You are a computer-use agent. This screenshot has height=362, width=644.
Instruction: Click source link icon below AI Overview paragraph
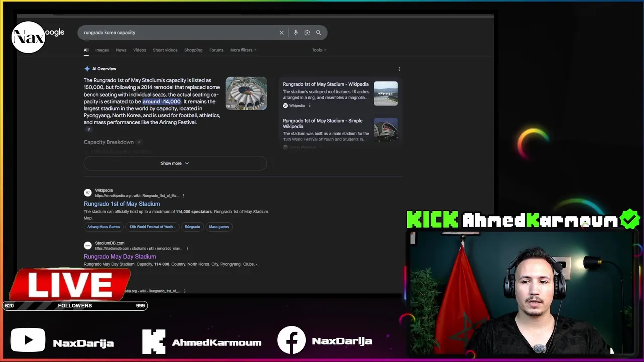(89, 129)
